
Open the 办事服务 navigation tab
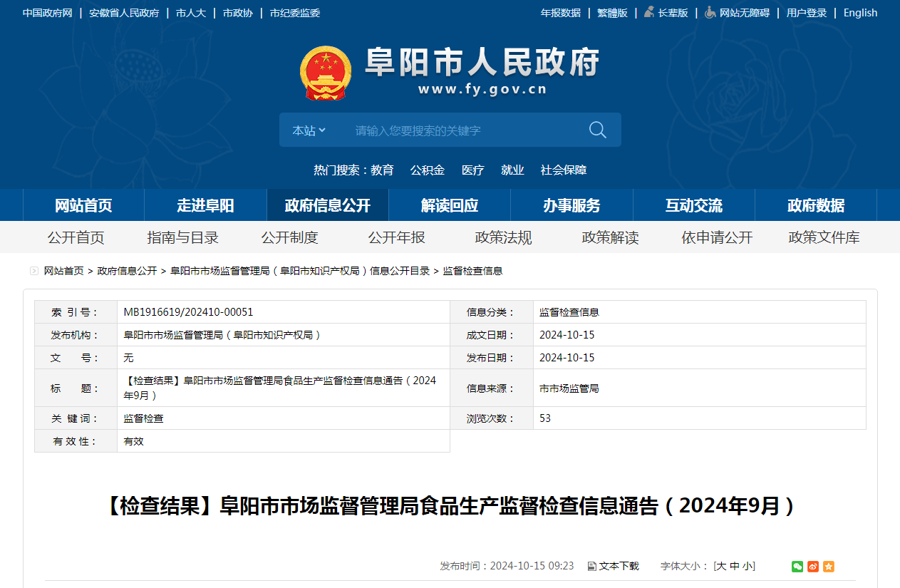(x=571, y=205)
